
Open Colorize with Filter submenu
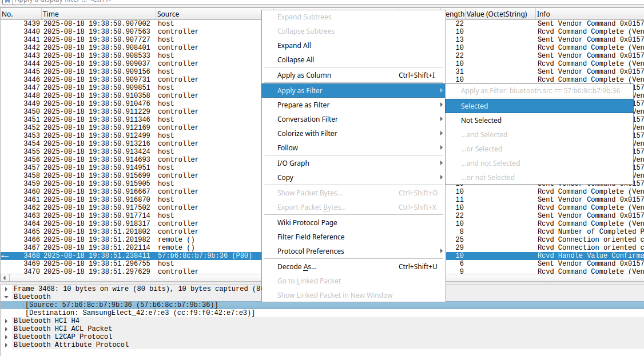[x=307, y=134]
